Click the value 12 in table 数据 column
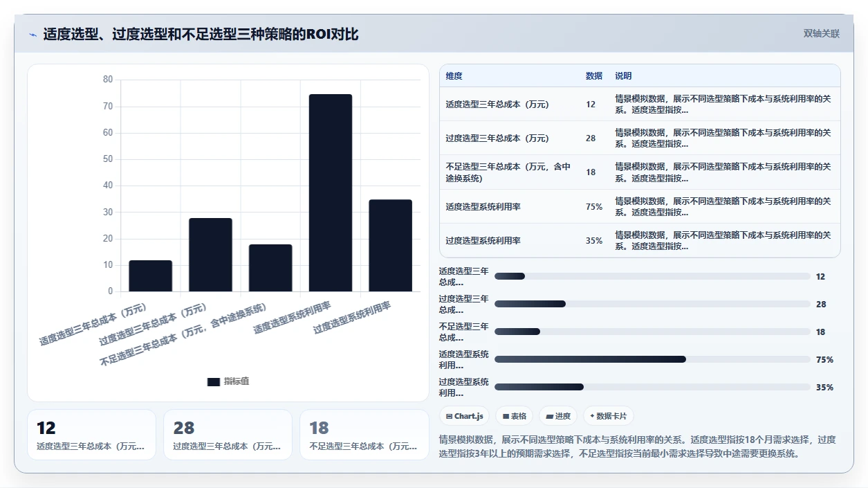Screen dimensions: 868x488 point(590,105)
